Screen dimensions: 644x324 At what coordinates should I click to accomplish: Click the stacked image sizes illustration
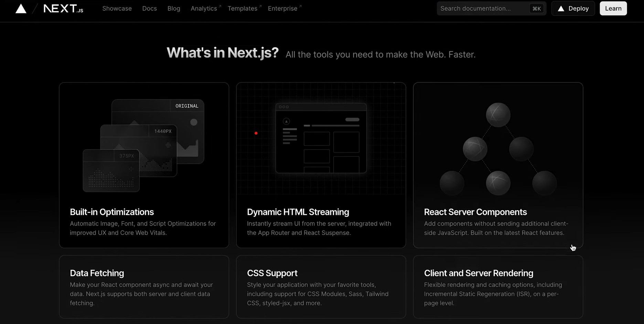pyautogui.click(x=144, y=145)
